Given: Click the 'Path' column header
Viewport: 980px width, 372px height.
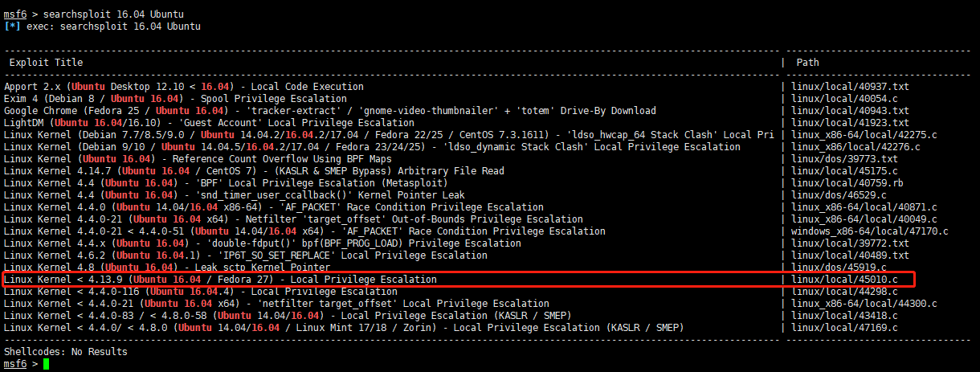Looking at the screenshot, I should (x=807, y=63).
